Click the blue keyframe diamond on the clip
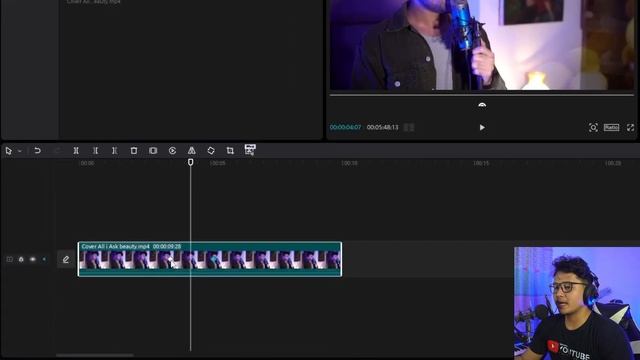 [213, 259]
